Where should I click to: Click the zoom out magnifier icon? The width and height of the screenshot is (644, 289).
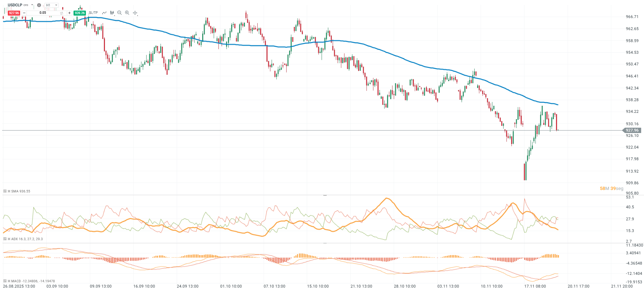tap(119, 13)
